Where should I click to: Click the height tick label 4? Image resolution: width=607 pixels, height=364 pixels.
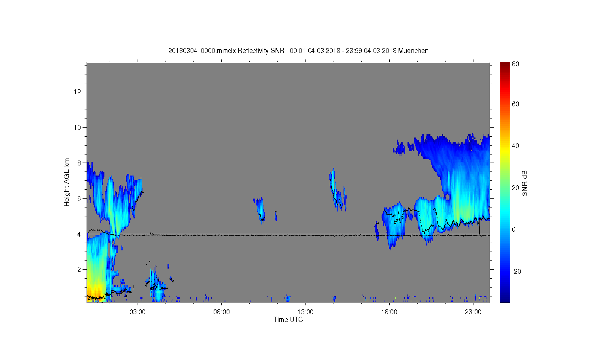click(79, 234)
